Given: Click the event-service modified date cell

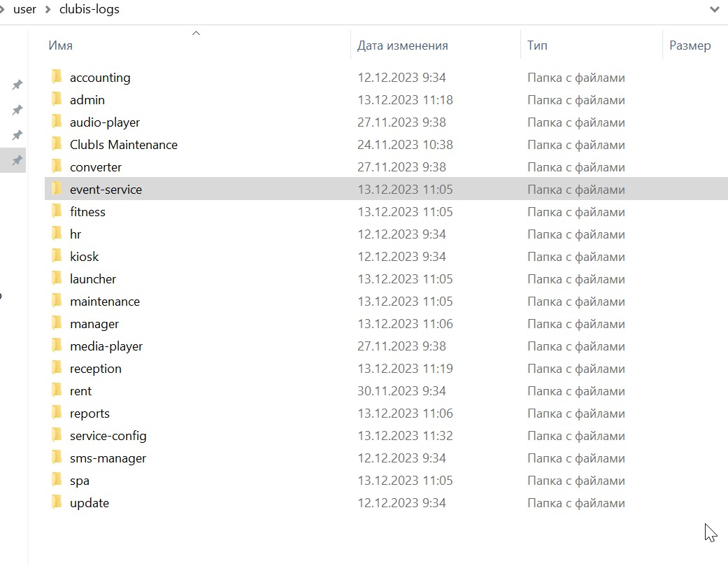Looking at the screenshot, I should coord(405,190).
